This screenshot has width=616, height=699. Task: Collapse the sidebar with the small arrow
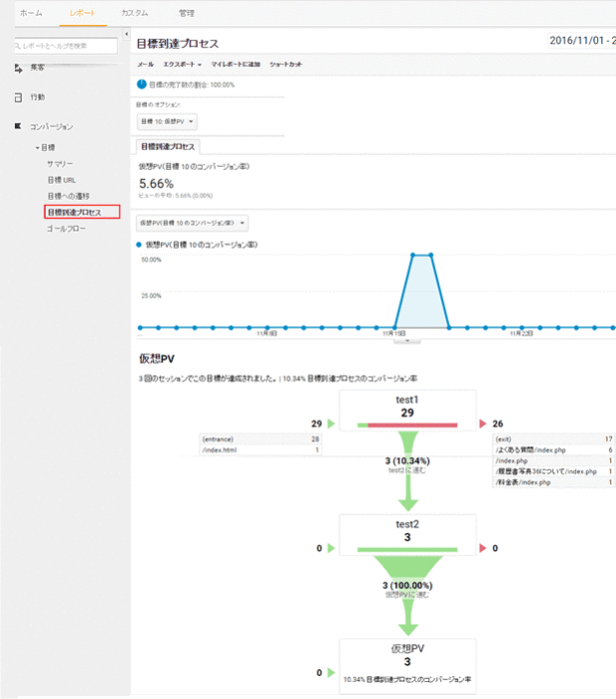[126, 34]
